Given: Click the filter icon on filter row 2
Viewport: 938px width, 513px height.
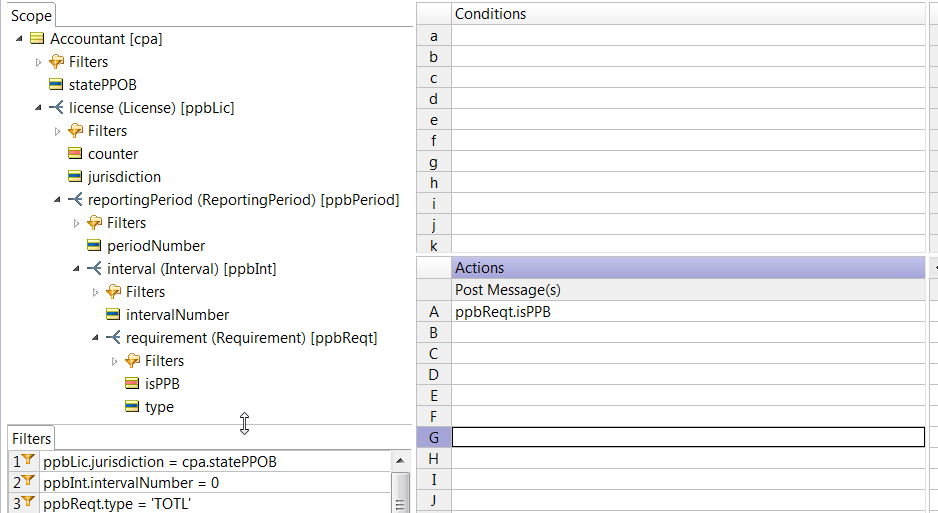Looking at the screenshot, I should (28, 481).
